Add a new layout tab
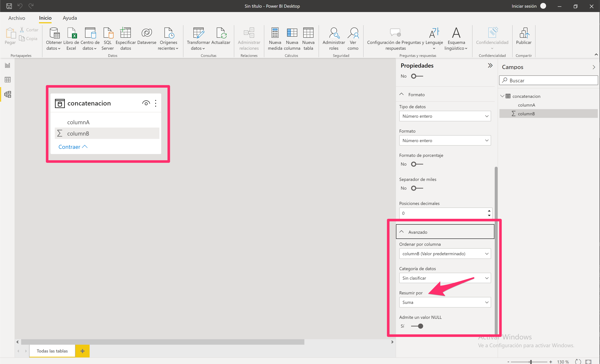This screenshot has height=364, width=600. 82,351
